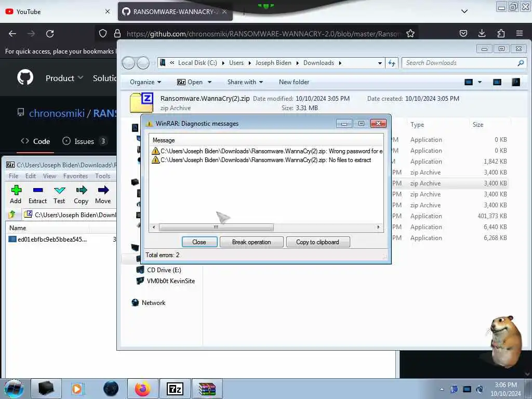Open 7-Zip File menu
532x399 pixels.
click(14, 176)
